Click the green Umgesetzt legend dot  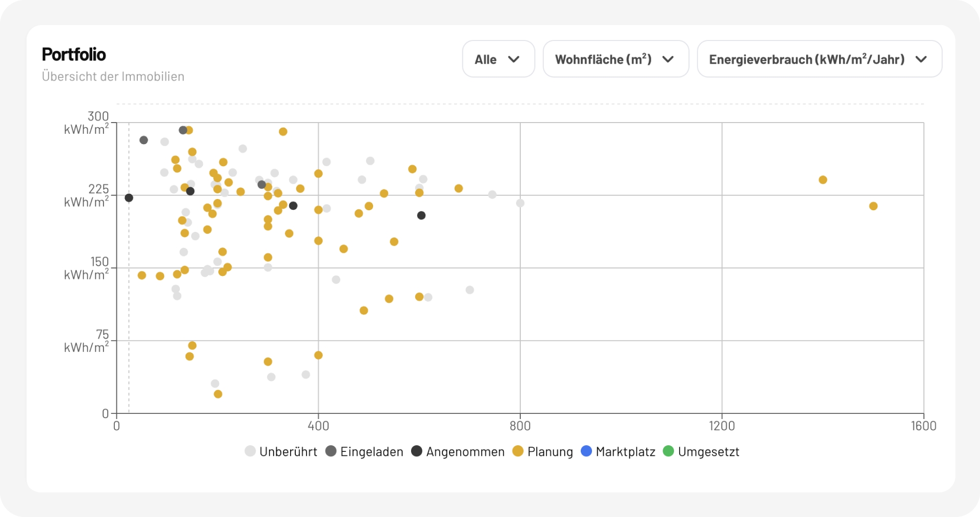(668, 451)
